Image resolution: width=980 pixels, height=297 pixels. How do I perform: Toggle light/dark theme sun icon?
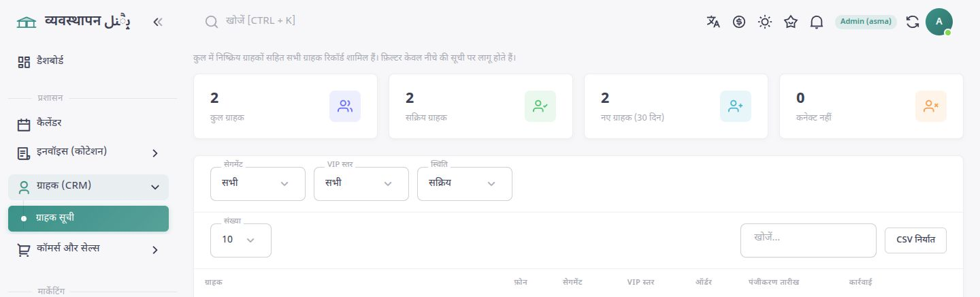click(x=765, y=22)
